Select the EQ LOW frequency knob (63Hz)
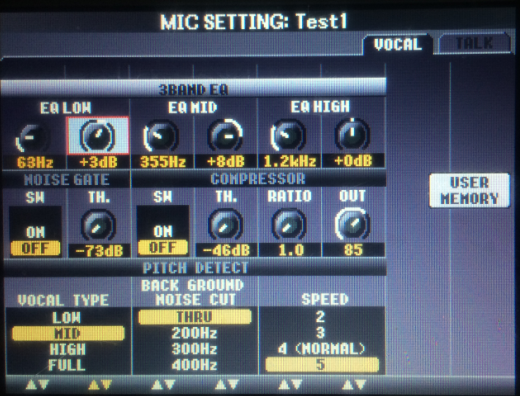This screenshot has height=396, width=520. click(32, 137)
